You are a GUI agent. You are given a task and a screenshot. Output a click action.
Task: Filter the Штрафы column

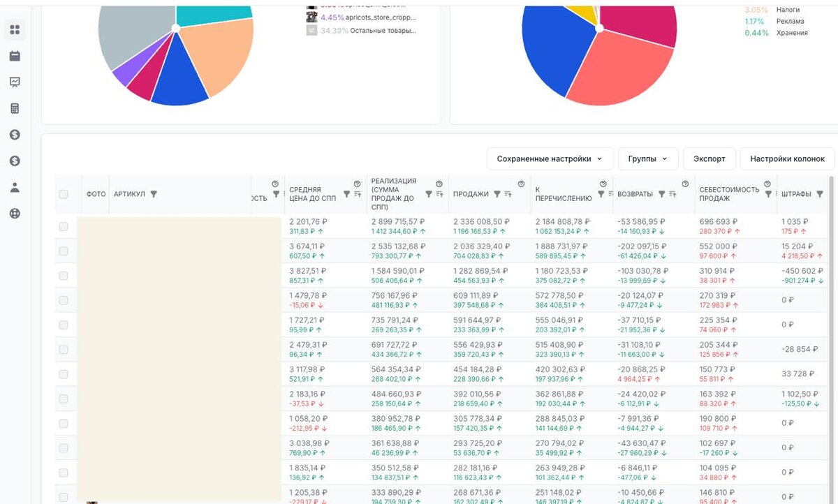tap(819, 194)
